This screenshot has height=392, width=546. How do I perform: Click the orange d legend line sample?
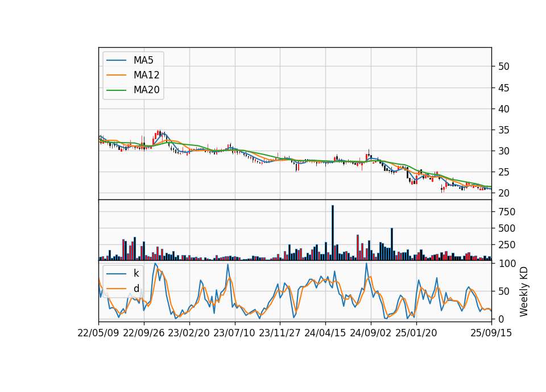[116, 289]
